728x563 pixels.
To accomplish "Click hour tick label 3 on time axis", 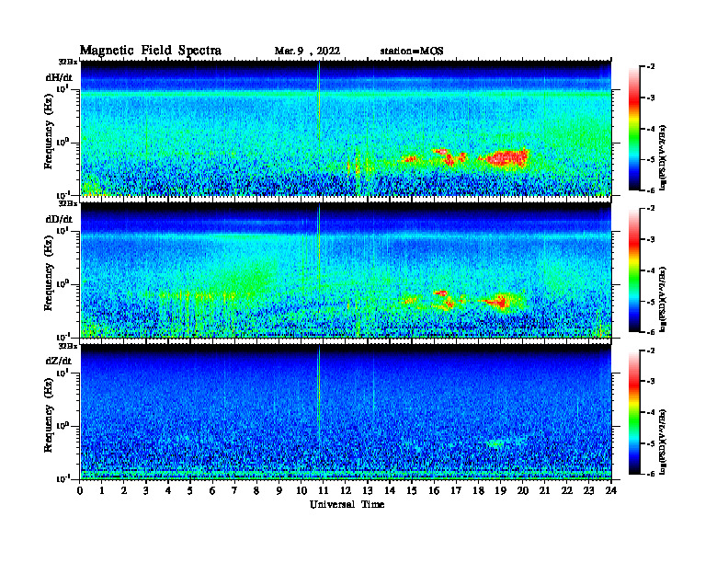I will point(146,491).
